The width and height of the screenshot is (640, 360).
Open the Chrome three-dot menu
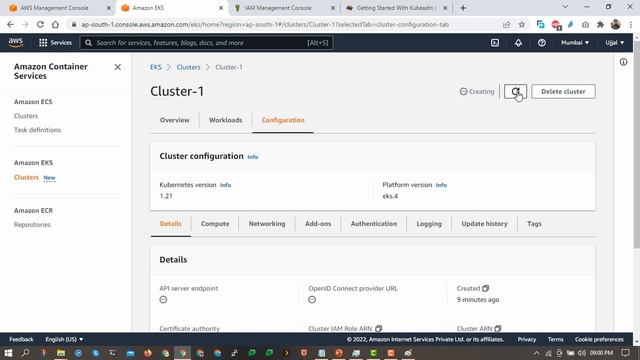[631, 24]
